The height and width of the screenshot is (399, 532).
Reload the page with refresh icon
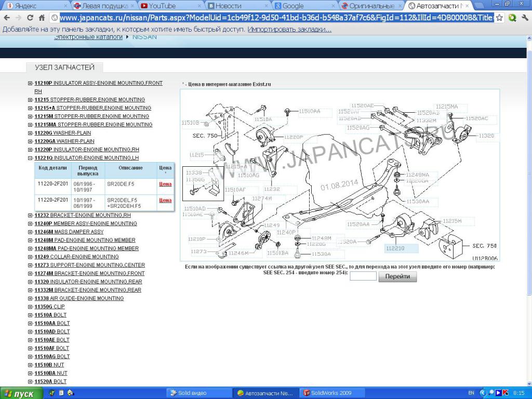click(30, 18)
